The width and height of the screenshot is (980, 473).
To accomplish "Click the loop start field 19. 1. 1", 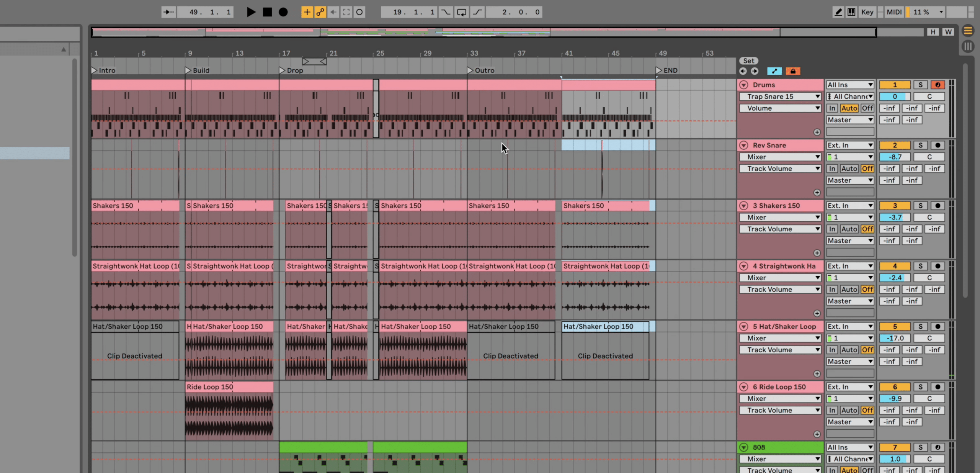I will (x=409, y=12).
